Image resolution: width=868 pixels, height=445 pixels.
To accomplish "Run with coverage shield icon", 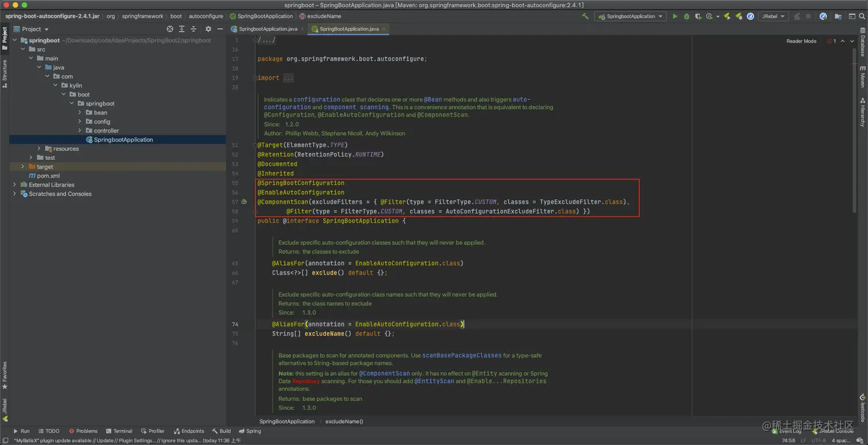I will 697,17.
